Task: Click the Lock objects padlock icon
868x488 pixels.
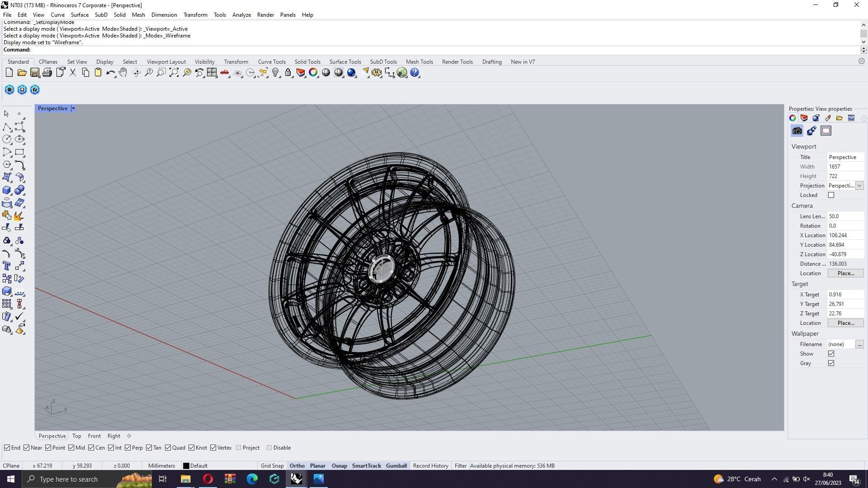Action: [288, 73]
